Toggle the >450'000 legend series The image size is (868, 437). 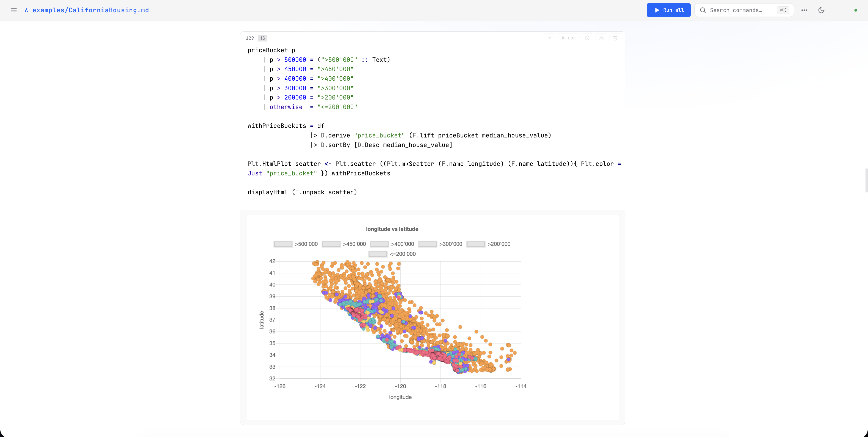click(344, 244)
